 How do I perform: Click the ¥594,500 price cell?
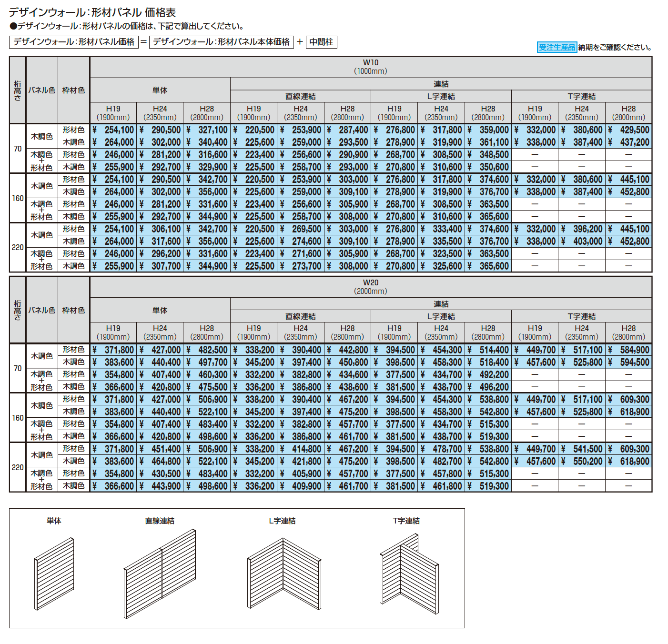(628, 362)
